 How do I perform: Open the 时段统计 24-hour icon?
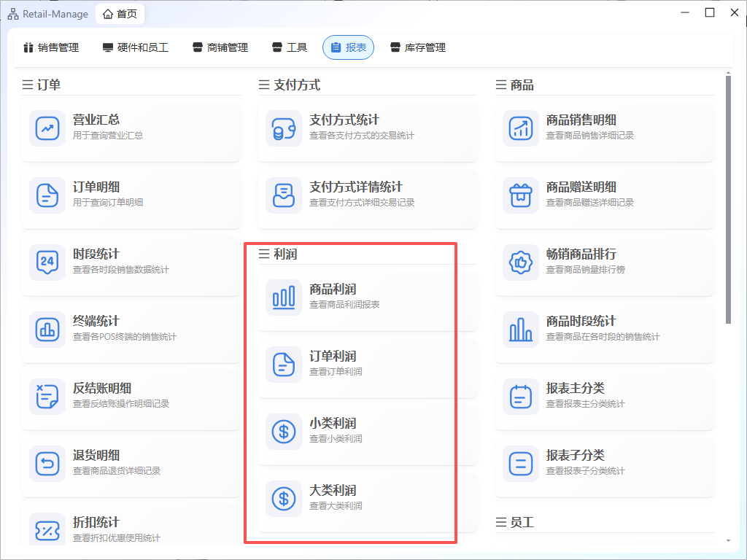tap(47, 262)
